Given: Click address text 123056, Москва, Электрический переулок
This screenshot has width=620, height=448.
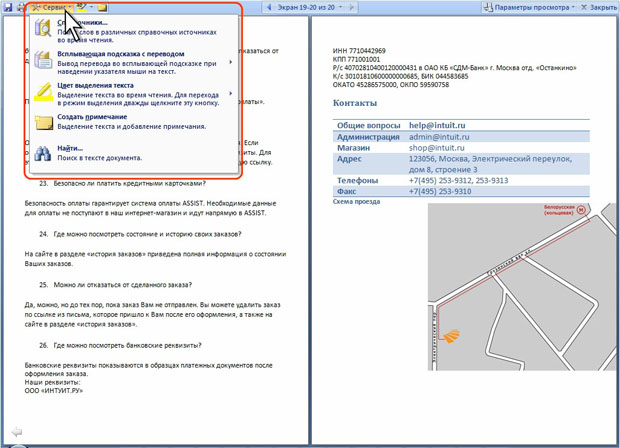Looking at the screenshot, I should pyautogui.click(x=490, y=159).
